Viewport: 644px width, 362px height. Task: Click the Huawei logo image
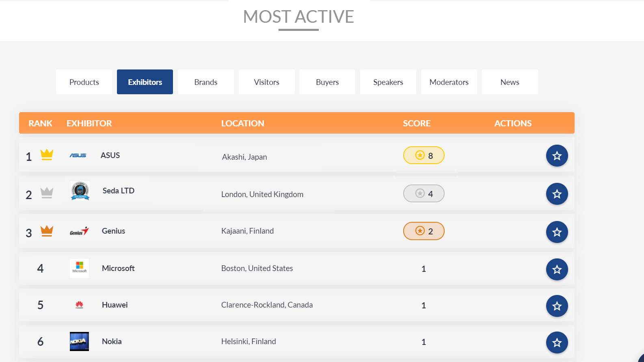79,305
